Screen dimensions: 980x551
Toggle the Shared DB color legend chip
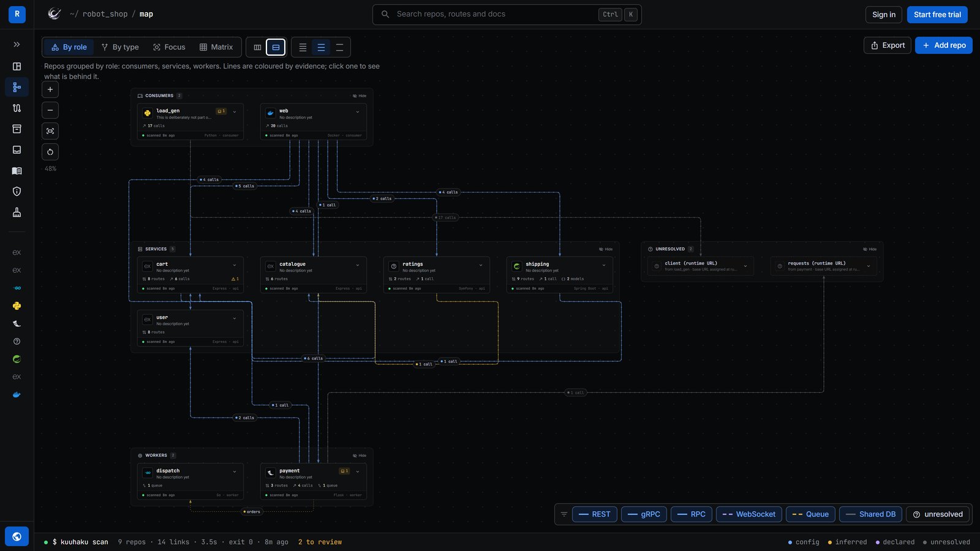870,514
